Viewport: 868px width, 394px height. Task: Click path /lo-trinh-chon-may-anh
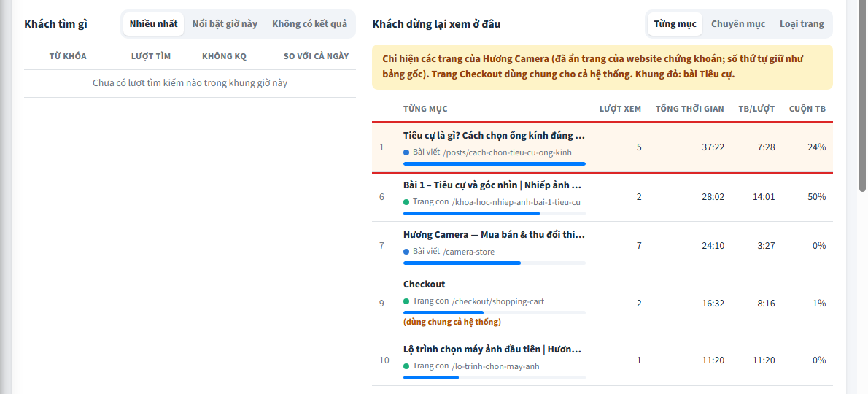coord(495,366)
